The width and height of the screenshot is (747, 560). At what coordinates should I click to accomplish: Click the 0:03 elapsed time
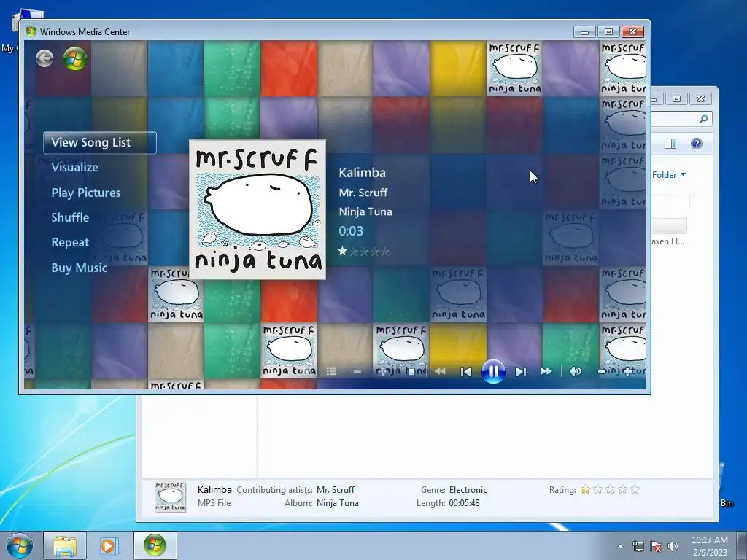click(x=351, y=231)
